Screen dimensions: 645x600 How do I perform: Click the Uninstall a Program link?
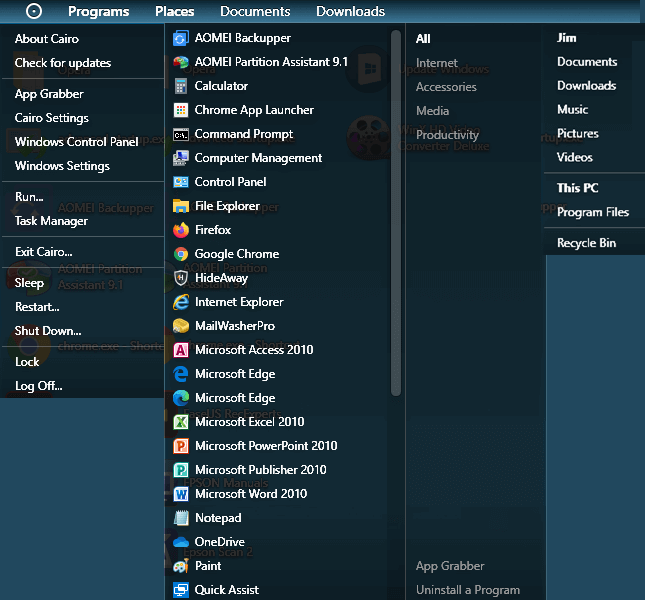tap(468, 590)
